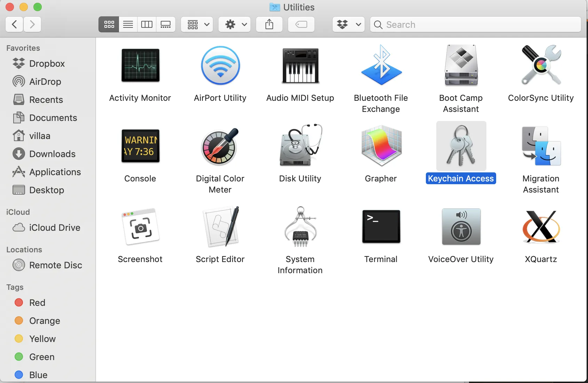Switch to gallery view

(166, 24)
